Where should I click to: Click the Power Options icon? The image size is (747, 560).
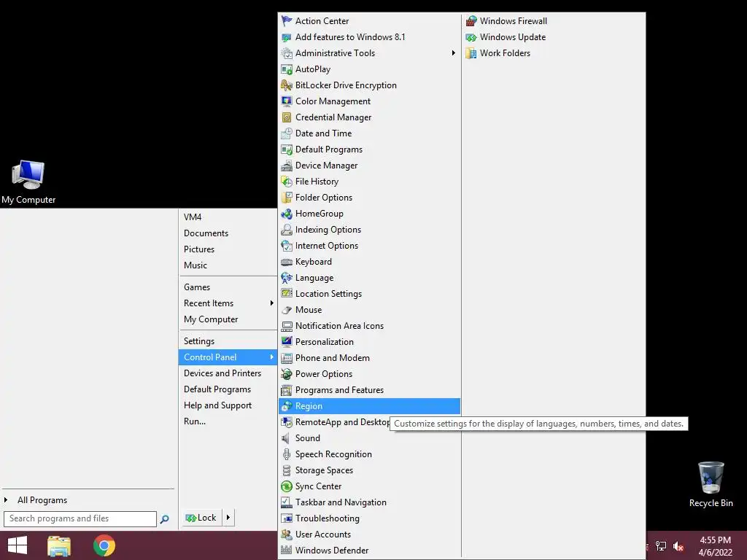point(286,374)
